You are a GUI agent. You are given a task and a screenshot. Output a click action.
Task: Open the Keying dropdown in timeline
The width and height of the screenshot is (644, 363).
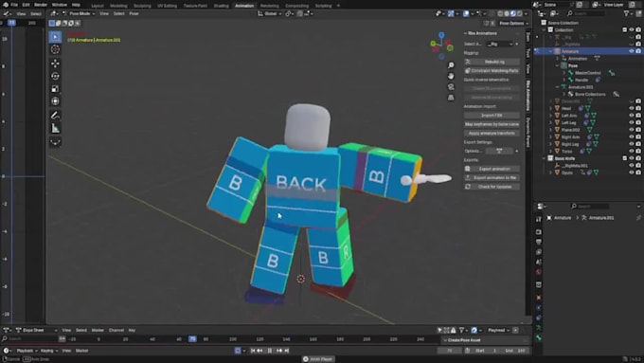point(49,351)
